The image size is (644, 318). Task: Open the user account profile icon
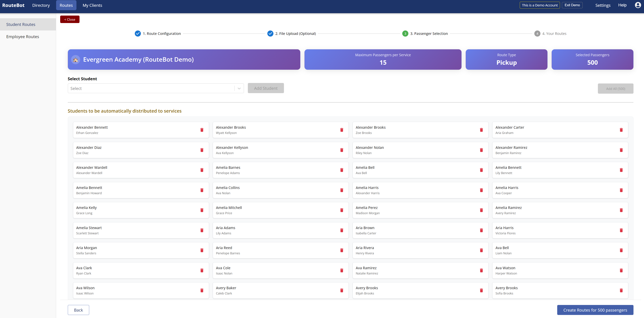(638, 5)
